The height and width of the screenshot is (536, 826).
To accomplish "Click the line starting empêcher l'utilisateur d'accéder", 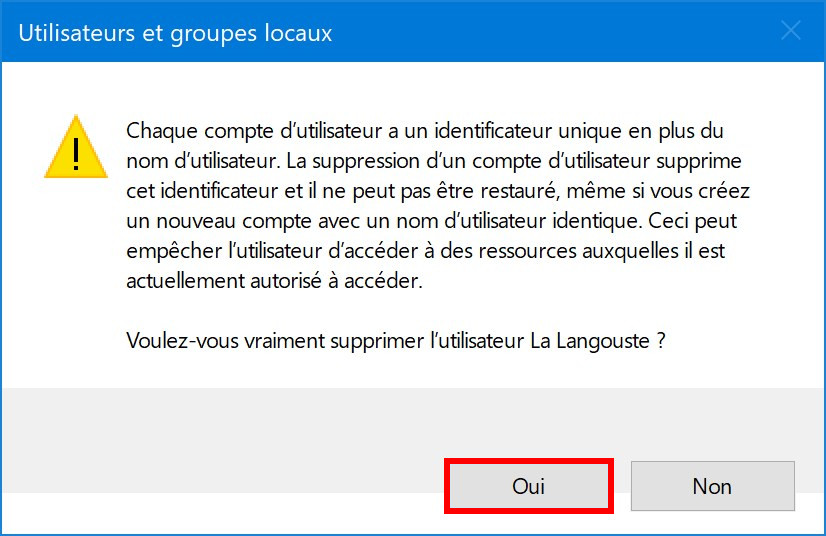I will 426,251.
